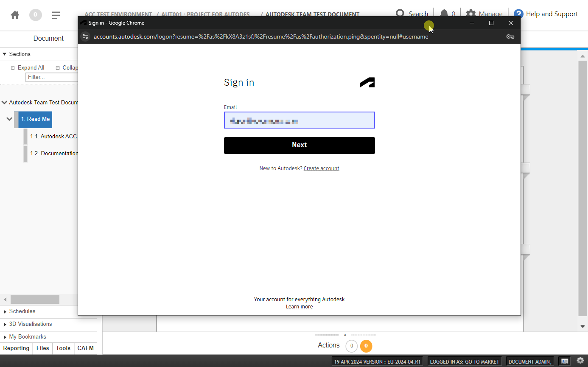The height and width of the screenshot is (367, 588).
Task: Click the Expand All plus icon
Action: click(x=13, y=68)
